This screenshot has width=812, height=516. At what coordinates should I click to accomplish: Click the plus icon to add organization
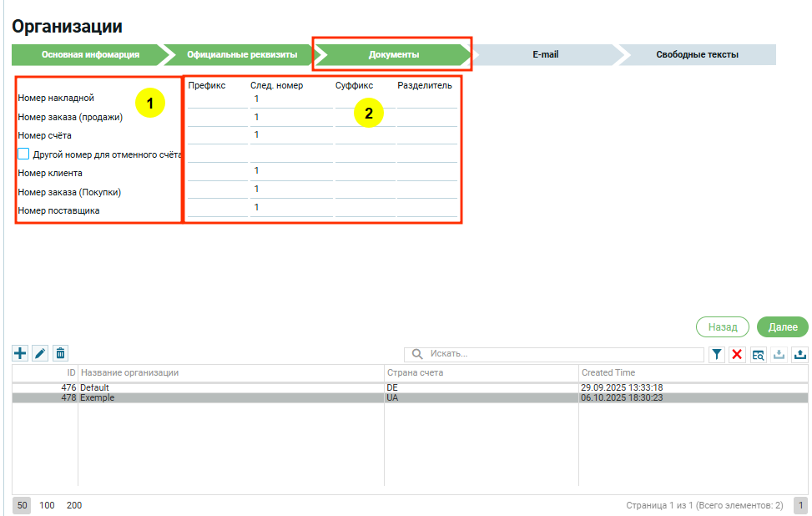pos(21,354)
